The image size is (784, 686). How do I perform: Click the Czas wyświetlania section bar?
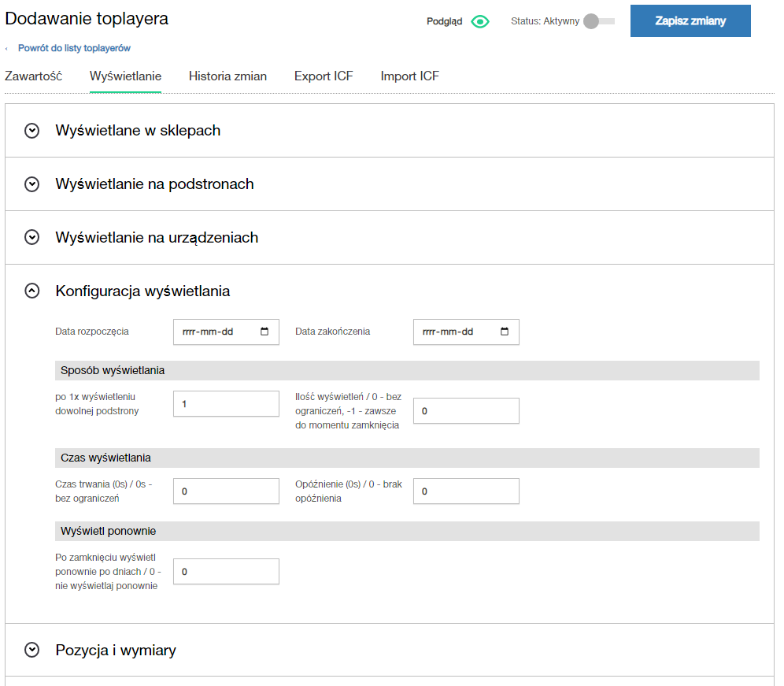[407, 458]
